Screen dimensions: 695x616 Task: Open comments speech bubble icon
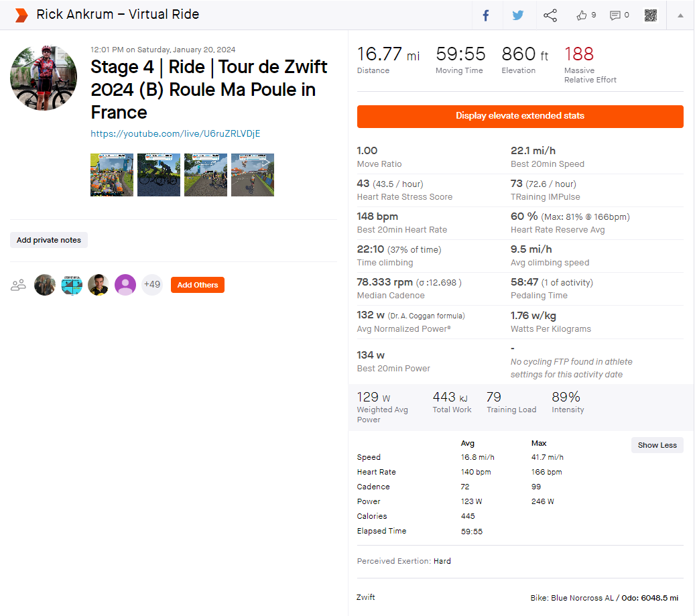[615, 15]
